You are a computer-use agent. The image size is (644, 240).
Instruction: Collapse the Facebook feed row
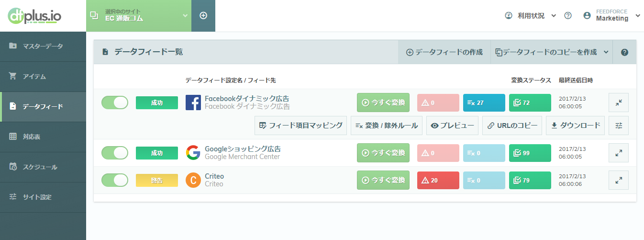pyautogui.click(x=619, y=103)
